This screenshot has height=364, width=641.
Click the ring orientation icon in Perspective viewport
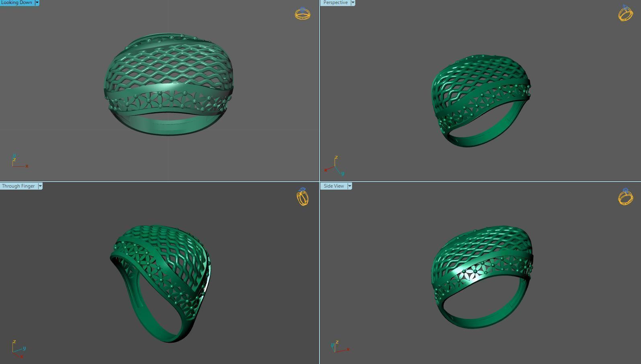click(x=625, y=13)
